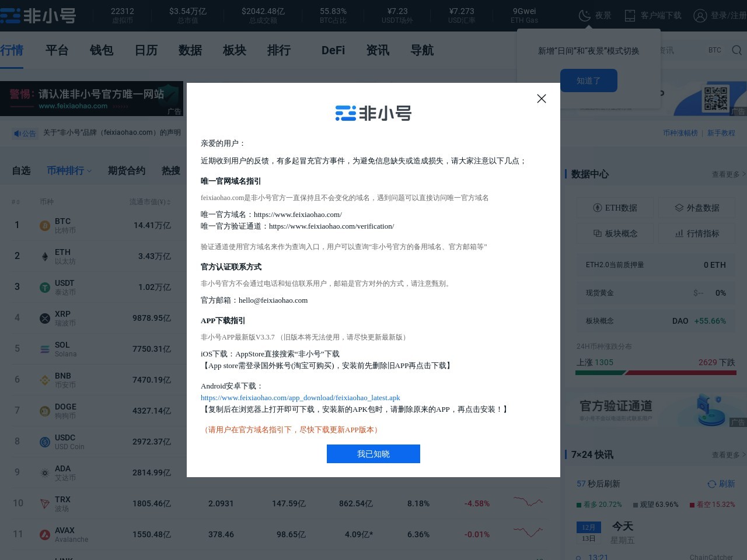Switch to the 期货合约 tab
Viewport: 747px width, 560px height.
[x=127, y=170]
